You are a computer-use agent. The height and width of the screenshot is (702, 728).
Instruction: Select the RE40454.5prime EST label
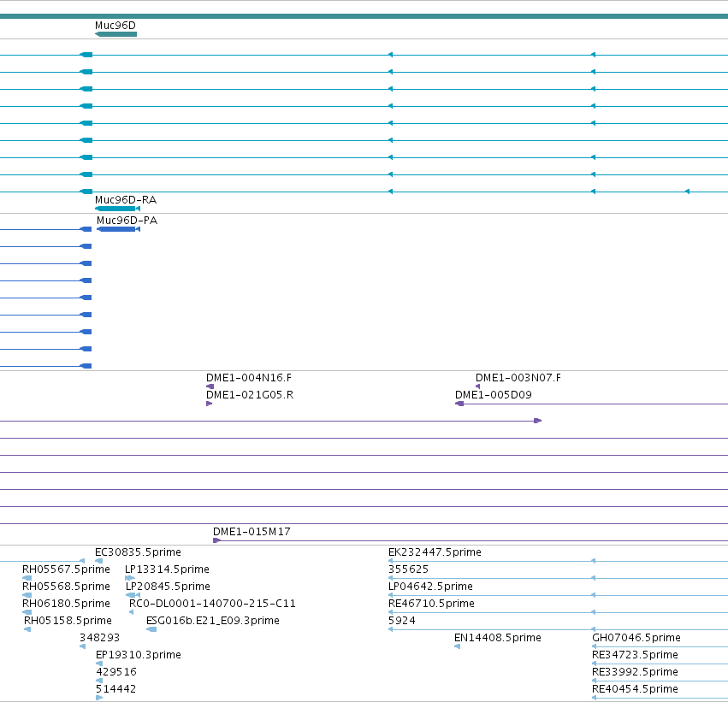point(635,689)
